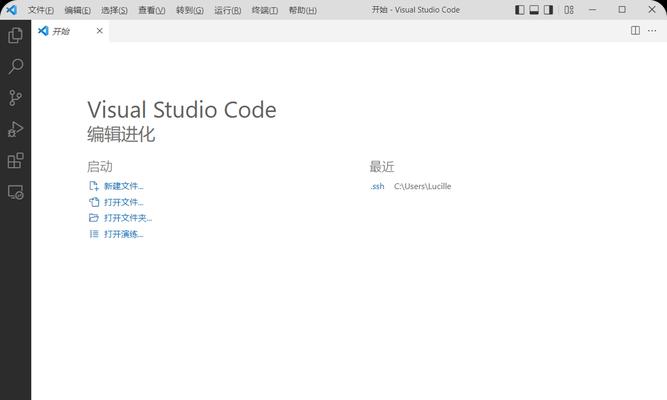Open the 选择(S) menu
Screen dimensions: 667x400
click(114, 10)
